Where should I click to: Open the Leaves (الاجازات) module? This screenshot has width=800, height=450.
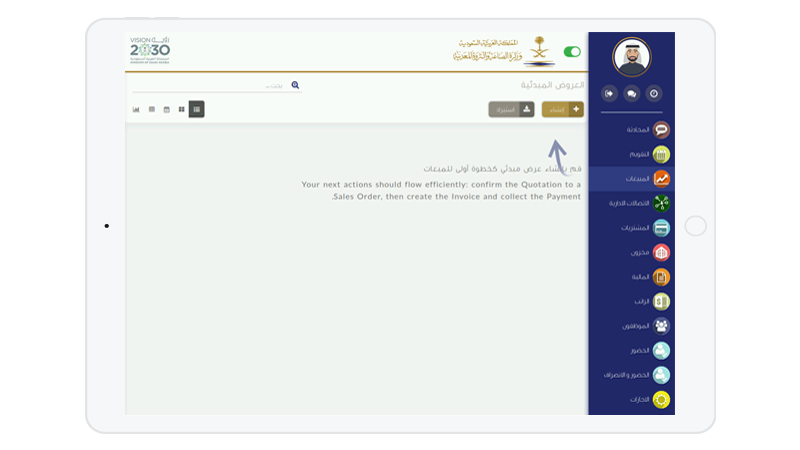pos(660,399)
